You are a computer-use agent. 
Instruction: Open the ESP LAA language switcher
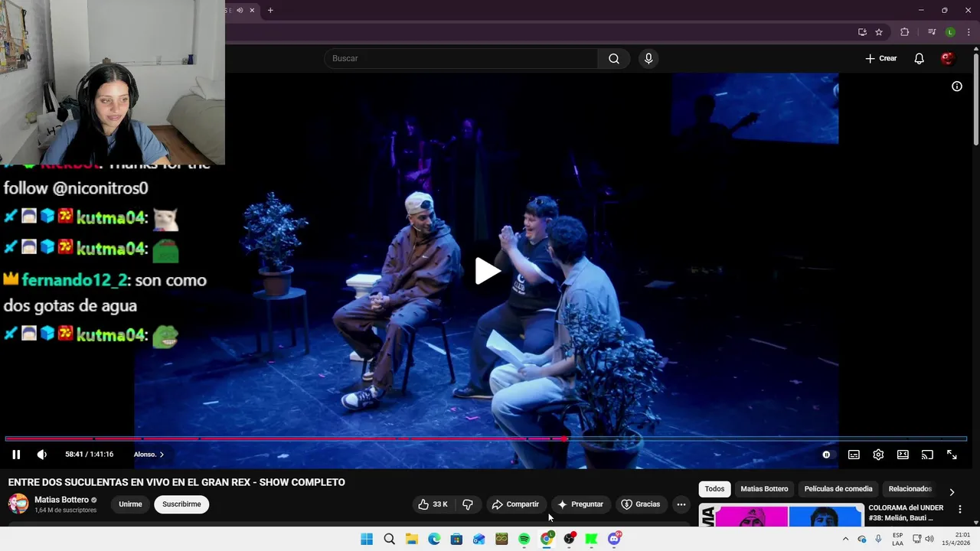(897, 539)
